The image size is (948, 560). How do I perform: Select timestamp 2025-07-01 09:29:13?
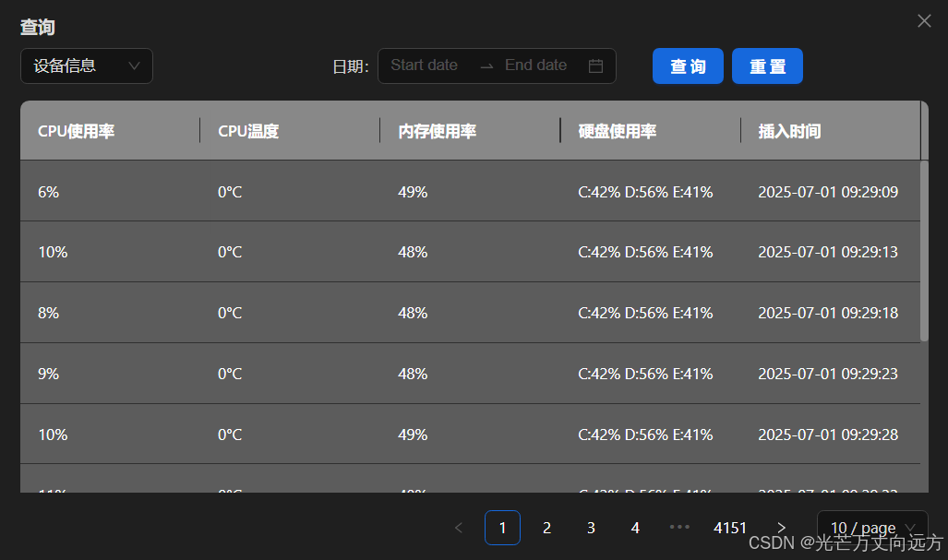coord(828,252)
